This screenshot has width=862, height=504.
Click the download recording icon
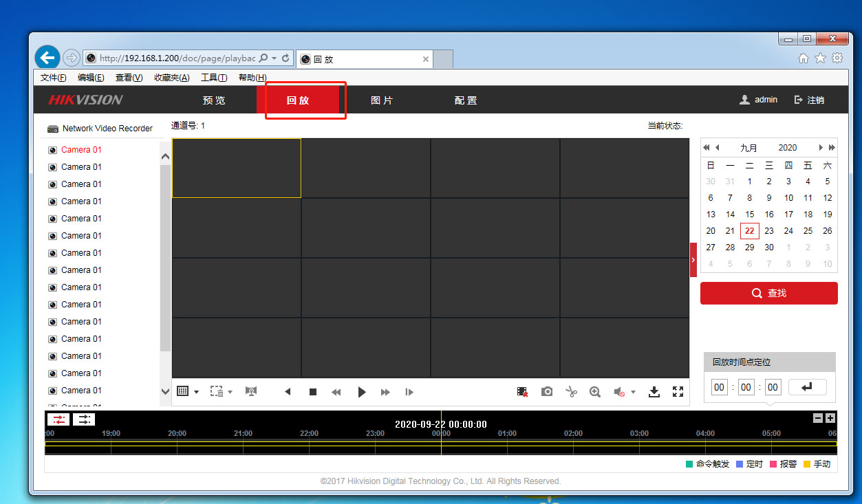click(x=654, y=392)
